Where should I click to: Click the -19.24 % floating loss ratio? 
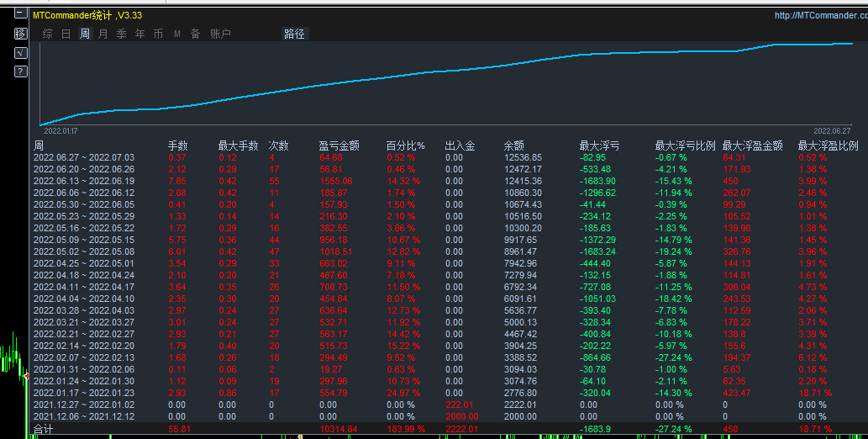point(673,251)
